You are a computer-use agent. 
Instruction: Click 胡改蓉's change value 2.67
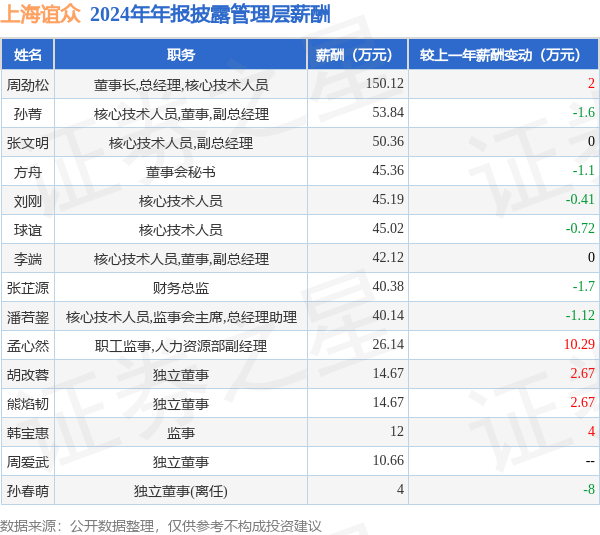(582, 374)
